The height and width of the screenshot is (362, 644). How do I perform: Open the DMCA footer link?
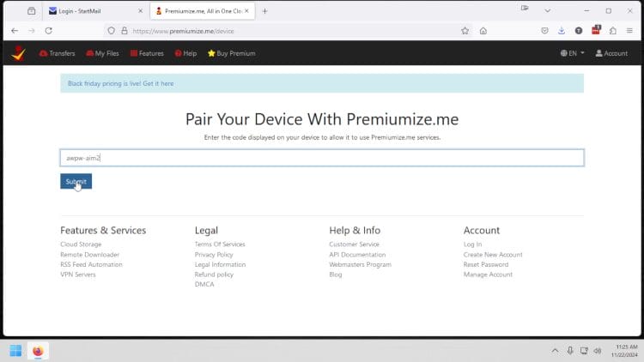click(204, 285)
